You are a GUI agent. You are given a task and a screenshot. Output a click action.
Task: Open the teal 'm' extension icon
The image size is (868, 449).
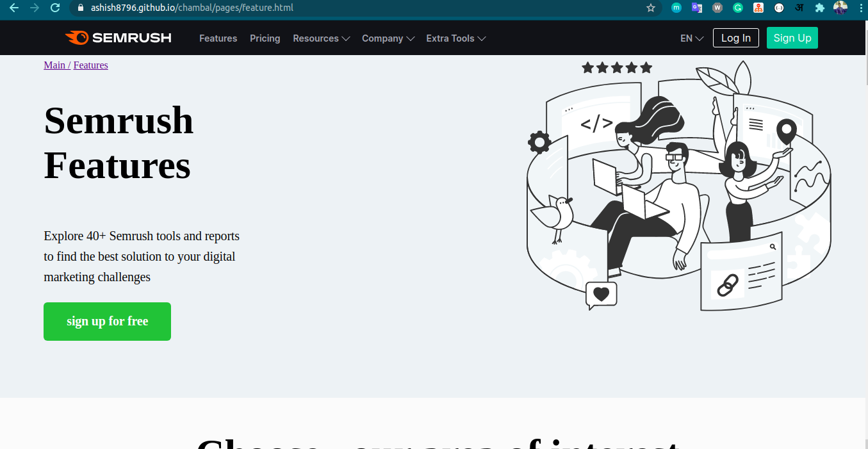[676, 8]
